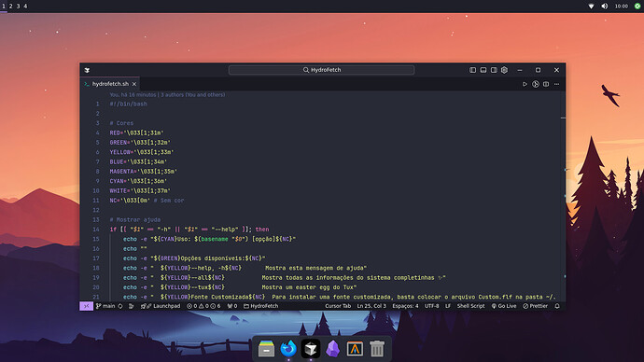
Task: Open the remote window indicator in status bar
Action: [86, 306]
